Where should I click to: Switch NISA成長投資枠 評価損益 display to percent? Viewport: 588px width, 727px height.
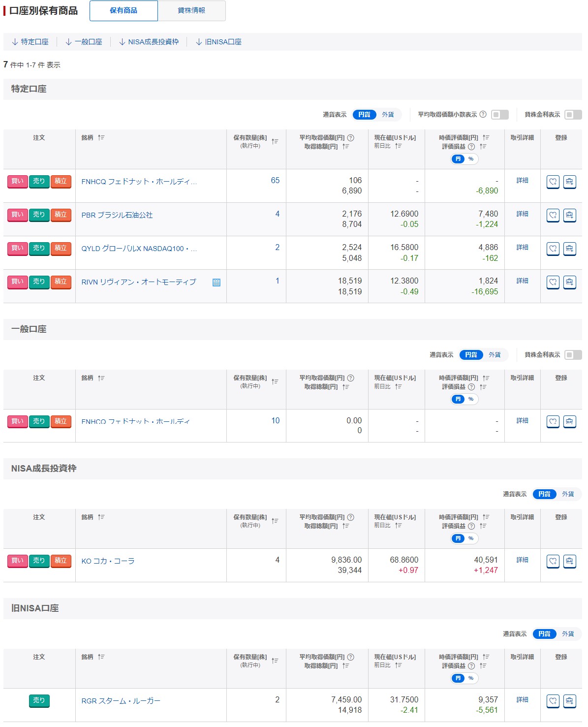[471, 538]
